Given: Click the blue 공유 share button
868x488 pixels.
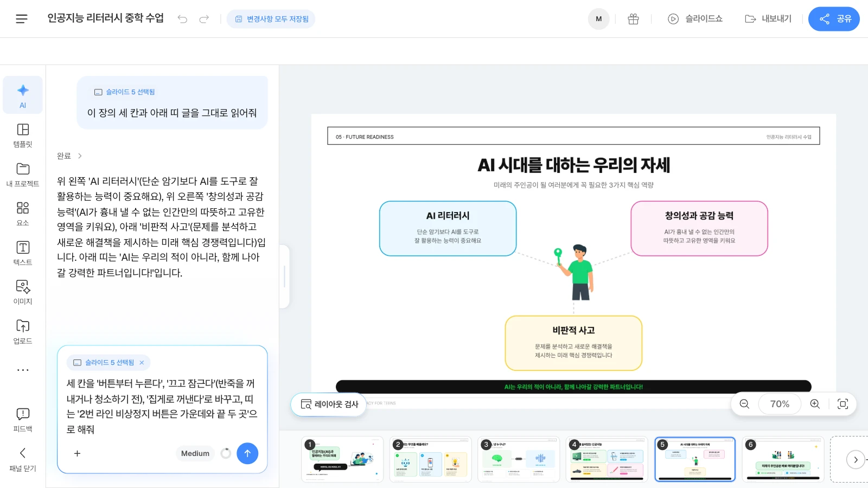Looking at the screenshot, I should (x=834, y=19).
